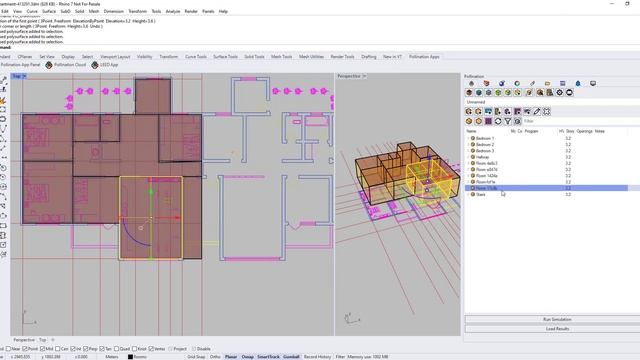
Task: Toggle the Perp osnap checkbox
Action: tap(86, 349)
